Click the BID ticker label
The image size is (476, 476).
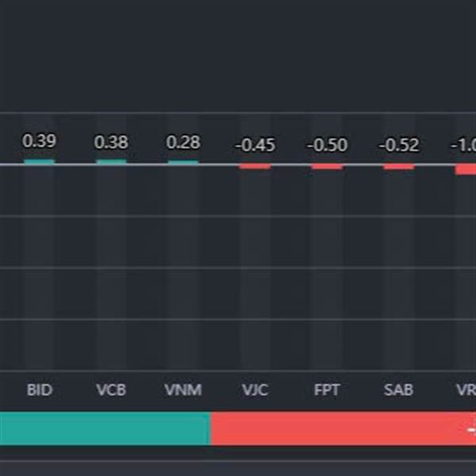click(39, 390)
